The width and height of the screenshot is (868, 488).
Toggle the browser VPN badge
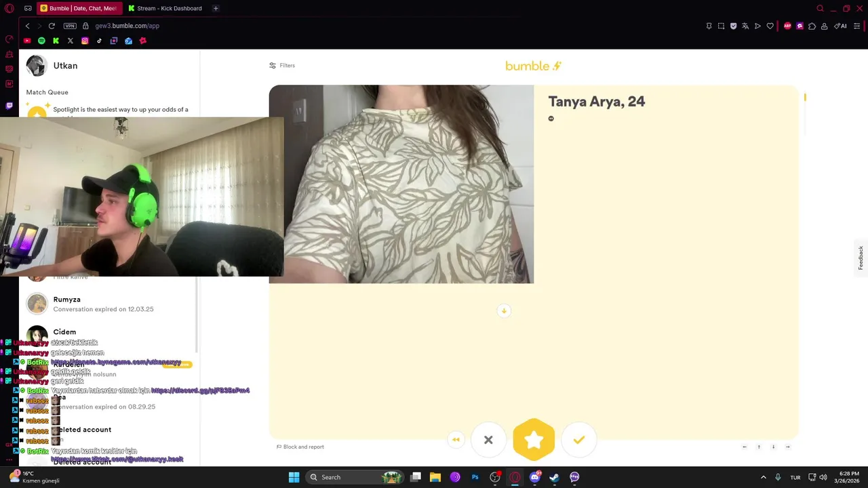point(70,26)
